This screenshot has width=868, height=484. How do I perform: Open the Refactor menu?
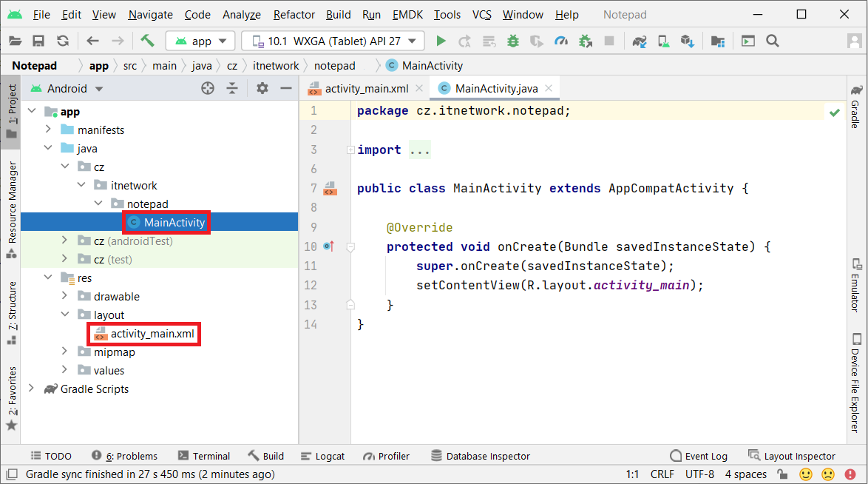click(294, 15)
